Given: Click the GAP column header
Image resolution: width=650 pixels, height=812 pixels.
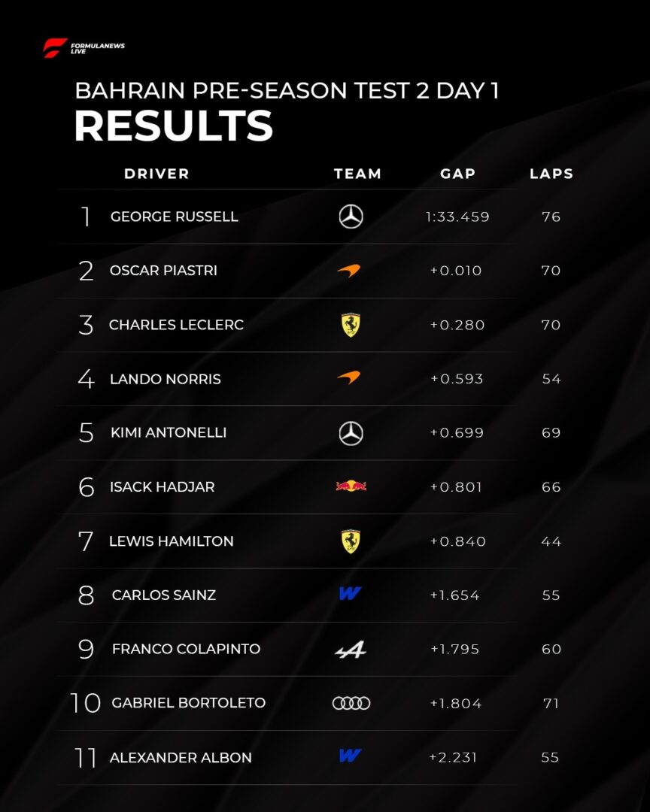Looking at the screenshot, I should pos(457,174).
